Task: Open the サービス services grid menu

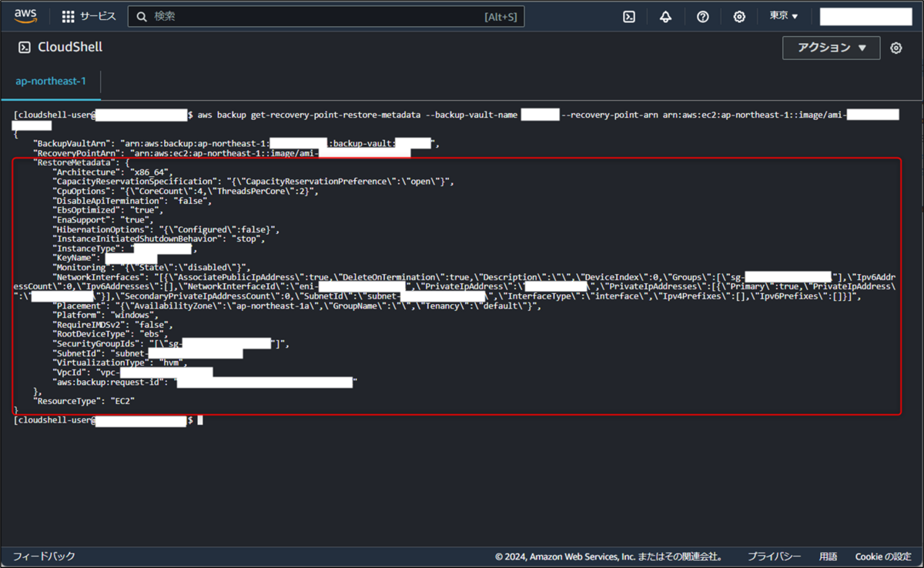Action: 89,16
